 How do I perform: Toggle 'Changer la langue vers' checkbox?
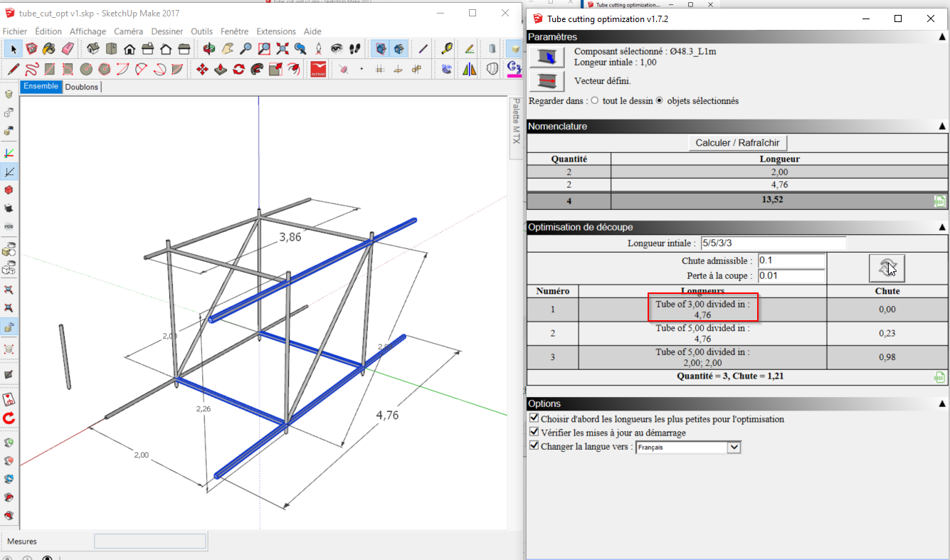[534, 446]
